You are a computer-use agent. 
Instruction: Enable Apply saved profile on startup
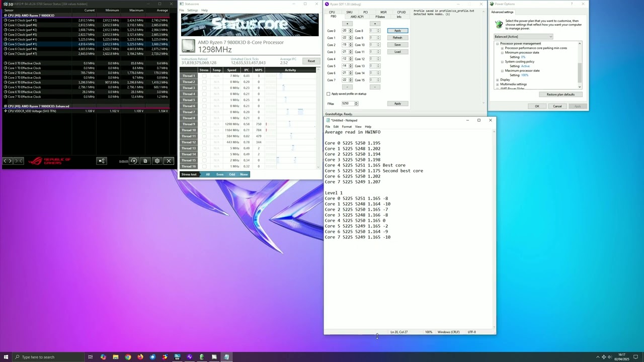(x=329, y=94)
